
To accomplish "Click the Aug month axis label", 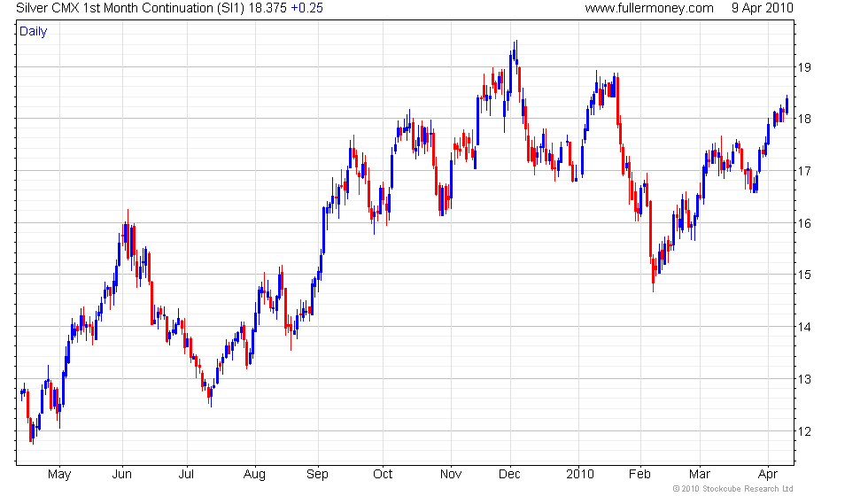I will tap(255, 475).
